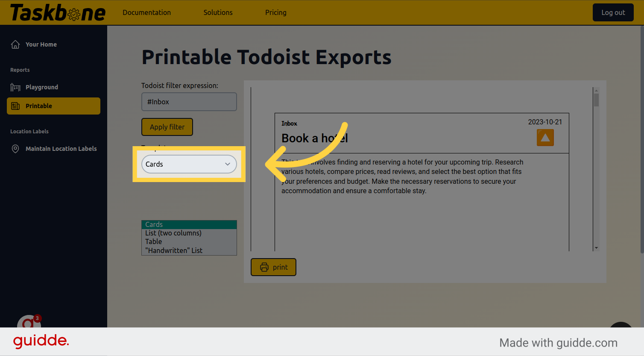This screenshot has height=356, width=644.
Task: Click the preview scrollbar thumb
Action: pyautogui.click(x=596, y=100)
